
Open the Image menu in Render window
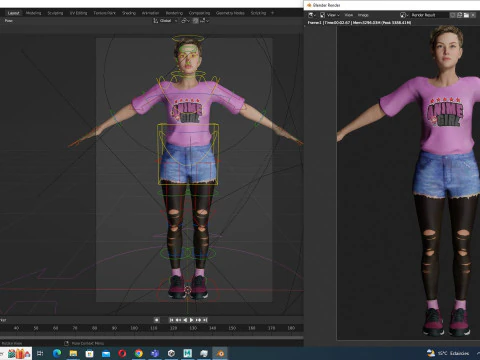tap(363, 15)
